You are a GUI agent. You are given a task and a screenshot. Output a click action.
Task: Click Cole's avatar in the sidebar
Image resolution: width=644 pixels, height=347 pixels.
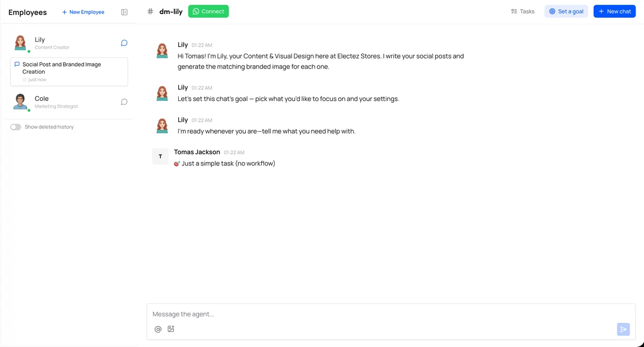pos(20,102)
